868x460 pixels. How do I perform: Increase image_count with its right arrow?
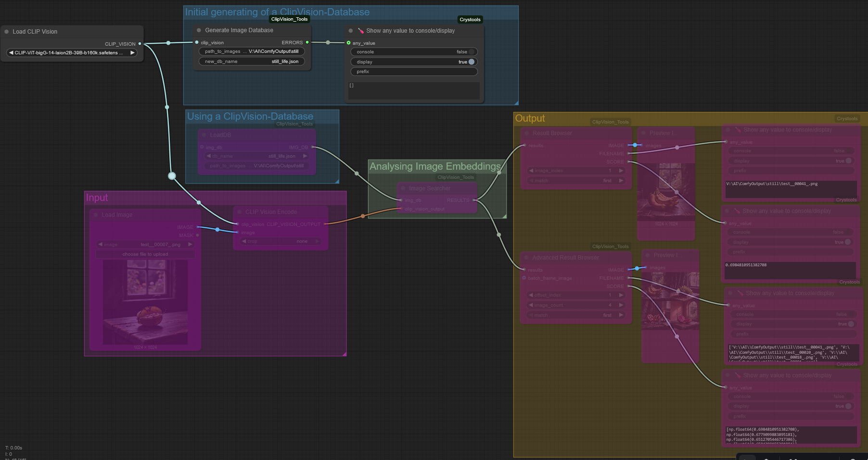coord(621,305)
